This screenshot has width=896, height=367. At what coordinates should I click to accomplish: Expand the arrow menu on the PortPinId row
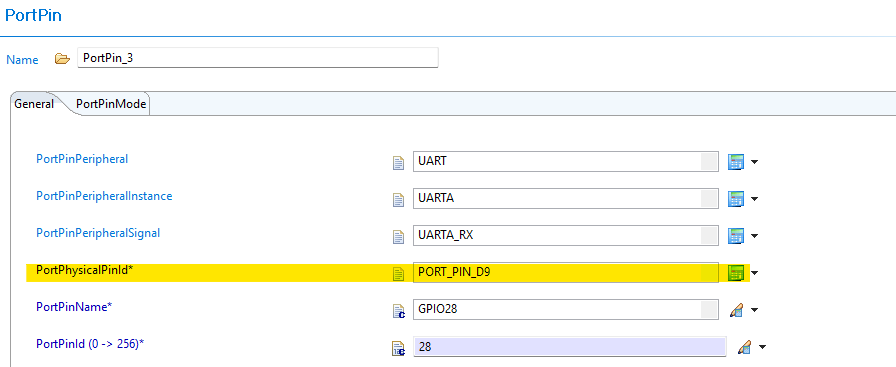pos(761,347)
